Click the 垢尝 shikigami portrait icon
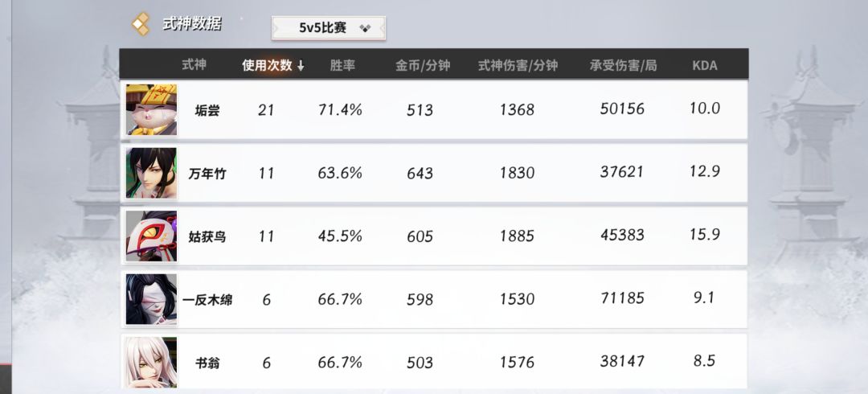 click(151, 109)
